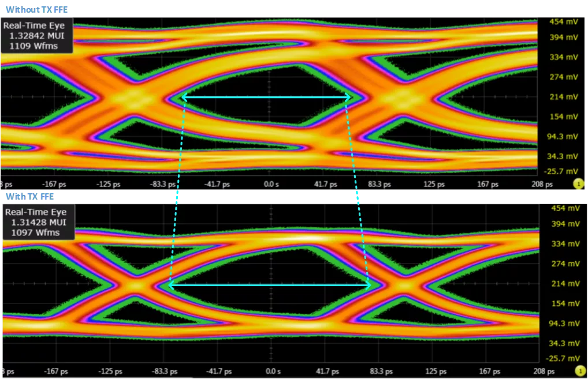Viewport: 588px width, 379px height.
Task: Click the 208 ps time label under the lower plot
Action: 544,371
